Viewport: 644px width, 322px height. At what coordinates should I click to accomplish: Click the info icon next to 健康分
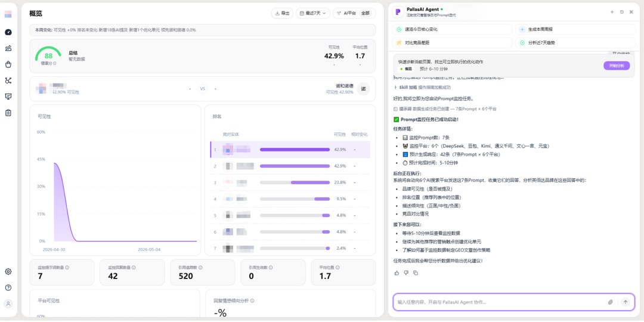pos(55,63)
